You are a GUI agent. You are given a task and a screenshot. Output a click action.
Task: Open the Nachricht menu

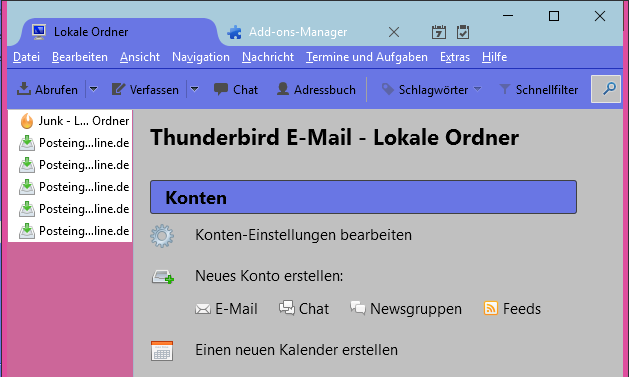[x=268, y=57]
